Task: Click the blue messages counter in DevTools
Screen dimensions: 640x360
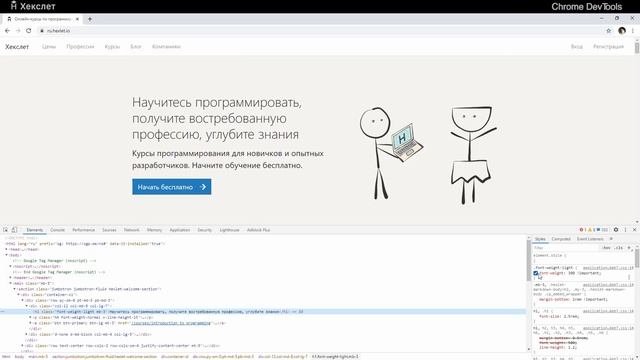Action: point(602,230)
